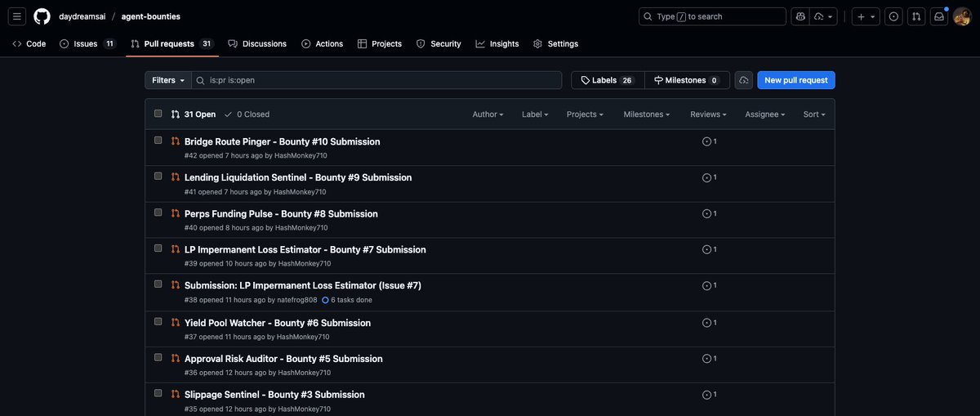Click linked issue icon for Slippage Sentinel

coord(709,394)
